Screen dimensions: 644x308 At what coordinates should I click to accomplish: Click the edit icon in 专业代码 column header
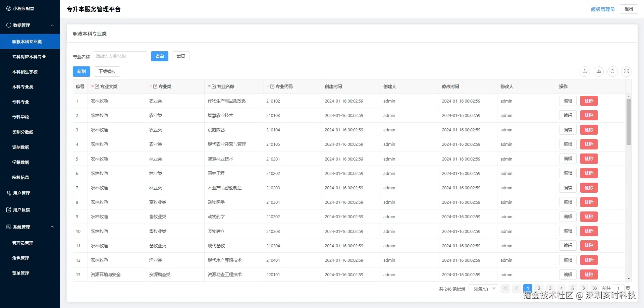[272, 86]
